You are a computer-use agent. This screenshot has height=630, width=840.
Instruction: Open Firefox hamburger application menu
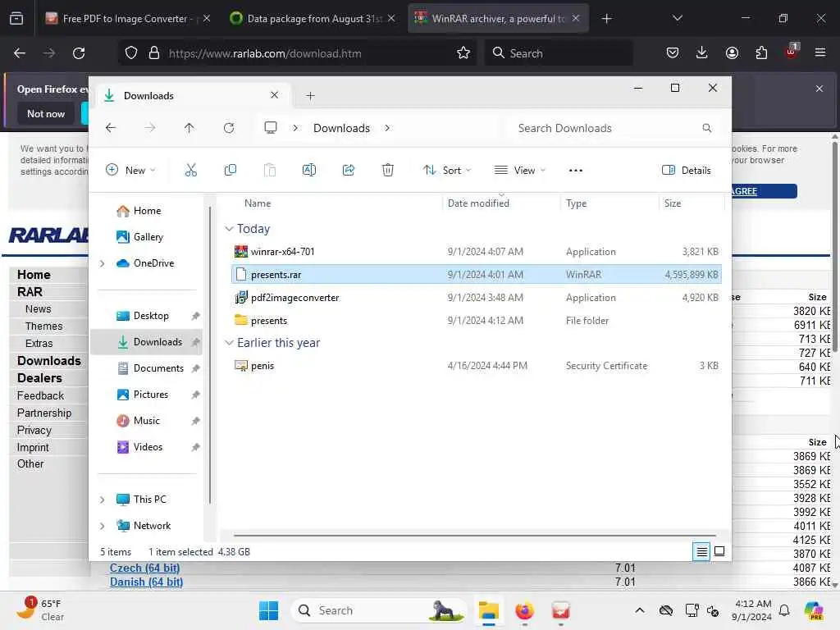click(x=820, y=52)
